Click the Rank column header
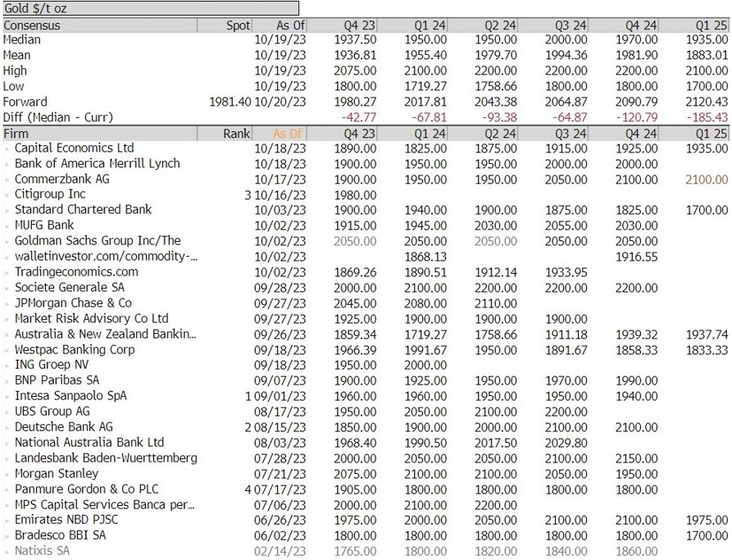This screenshot has width=732, height=560. (237, 134)
